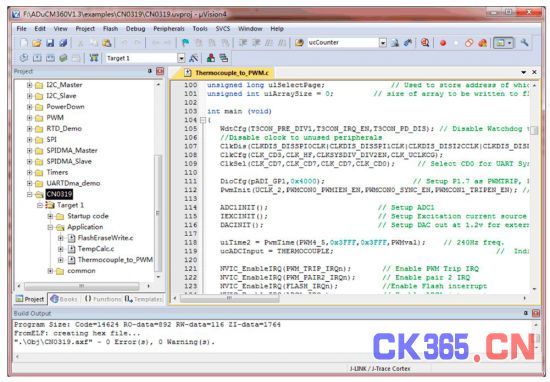Viewport: 550px width, 382px height.
Task: Click the Manage Components icon beside Target options
Action: tap(211, 58)
